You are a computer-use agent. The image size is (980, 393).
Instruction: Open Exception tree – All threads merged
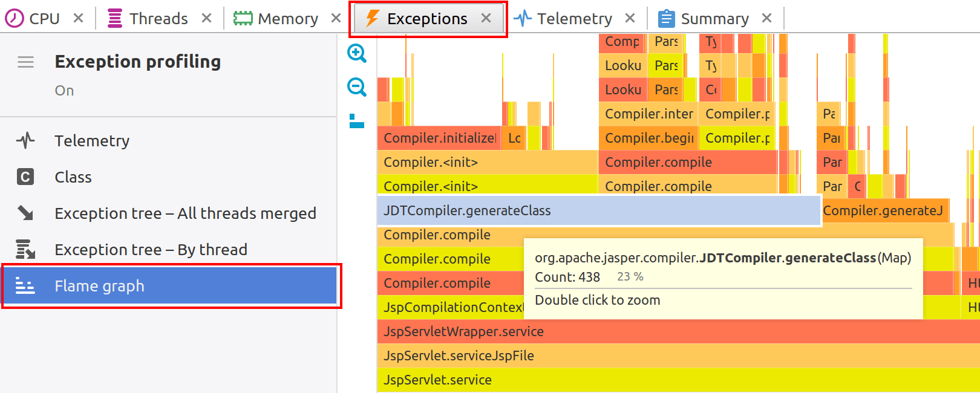coord(168,213)
